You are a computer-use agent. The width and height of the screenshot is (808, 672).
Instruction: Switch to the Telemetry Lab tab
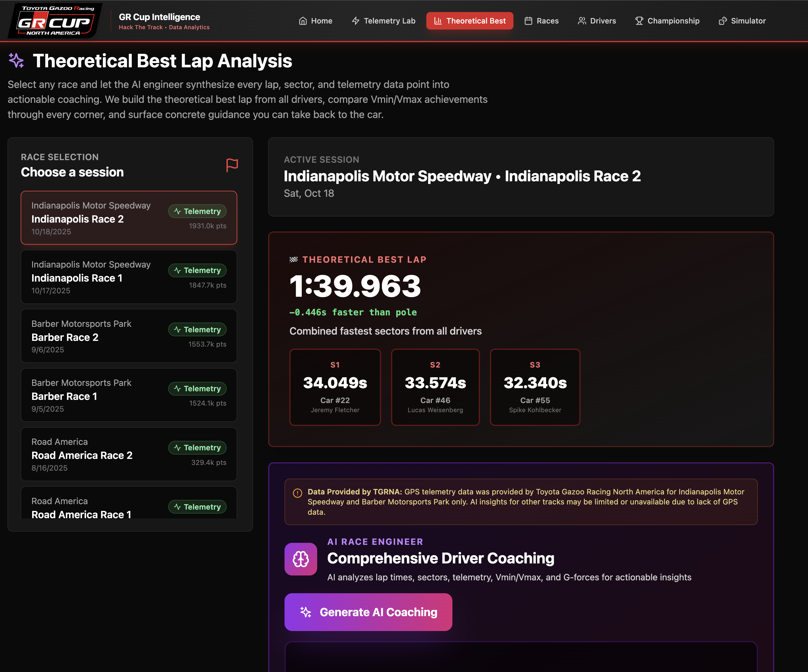tap(384, 21)
